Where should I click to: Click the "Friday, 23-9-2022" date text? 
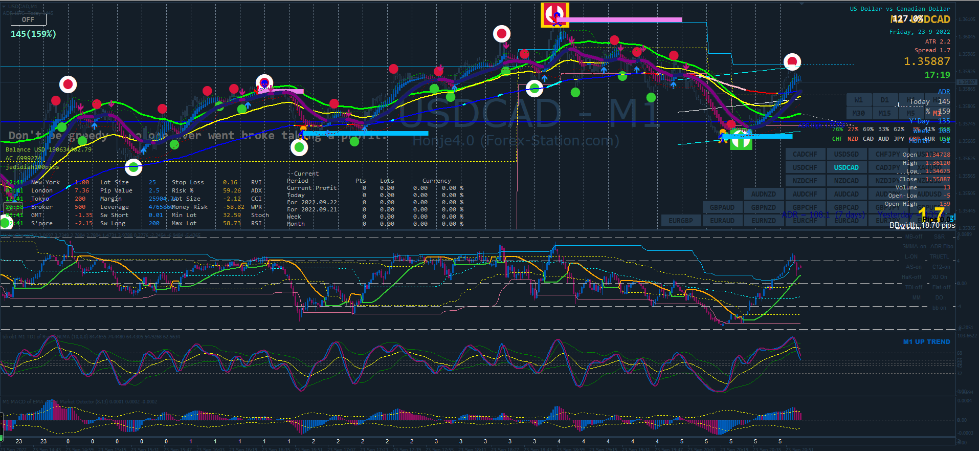[x=920, y=32]
